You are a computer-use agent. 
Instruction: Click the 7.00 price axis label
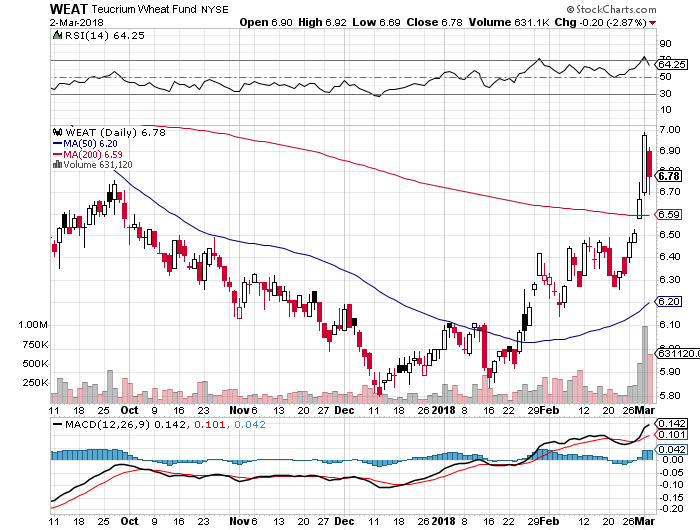click(x=670, y=129)
